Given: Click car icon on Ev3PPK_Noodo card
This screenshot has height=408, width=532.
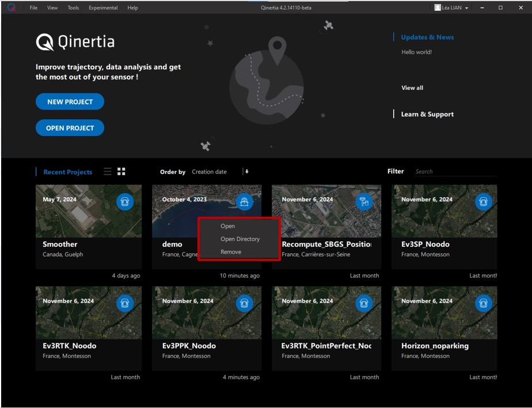Looking at the screenshot, I should pyautogui.click(x=244, y=303).
